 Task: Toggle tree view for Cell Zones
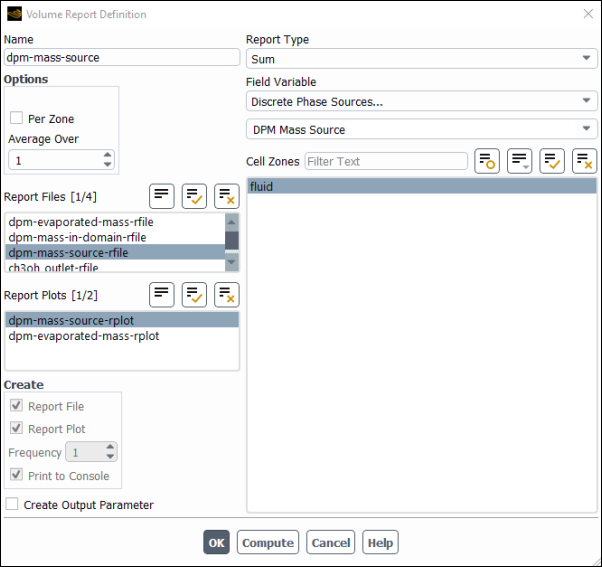[487, 161]
